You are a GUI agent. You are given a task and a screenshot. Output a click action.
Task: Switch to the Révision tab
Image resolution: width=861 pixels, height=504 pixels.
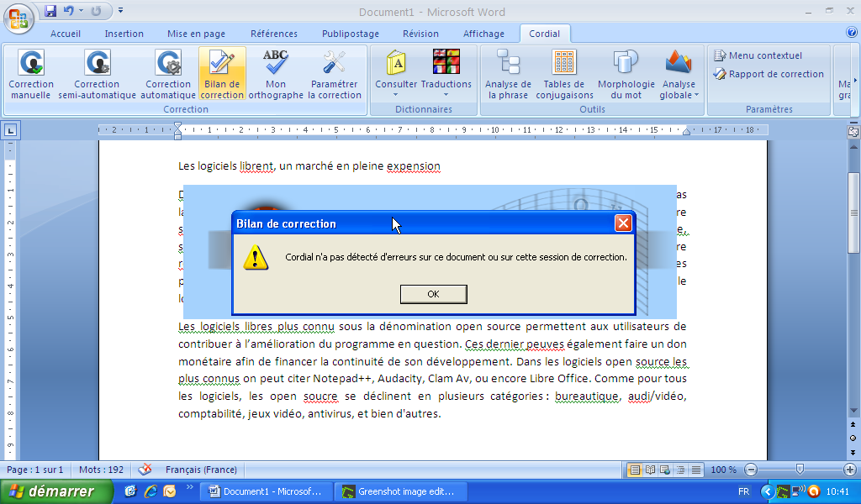(420, 34)
